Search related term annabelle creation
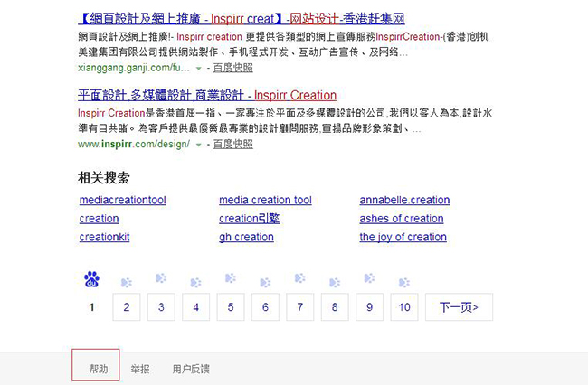The image size is (588, 385). 404,200
